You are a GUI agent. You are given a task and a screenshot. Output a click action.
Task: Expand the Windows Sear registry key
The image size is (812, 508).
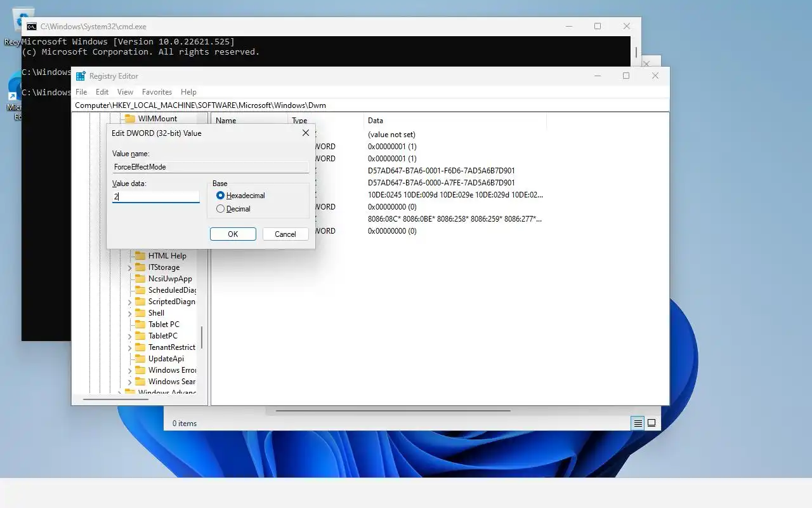tap(129, 382)
